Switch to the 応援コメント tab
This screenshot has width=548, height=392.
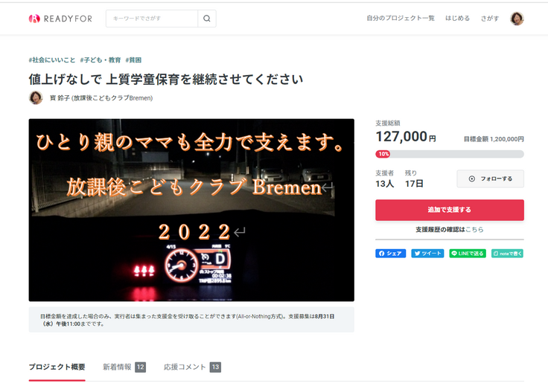coord(192,367)
